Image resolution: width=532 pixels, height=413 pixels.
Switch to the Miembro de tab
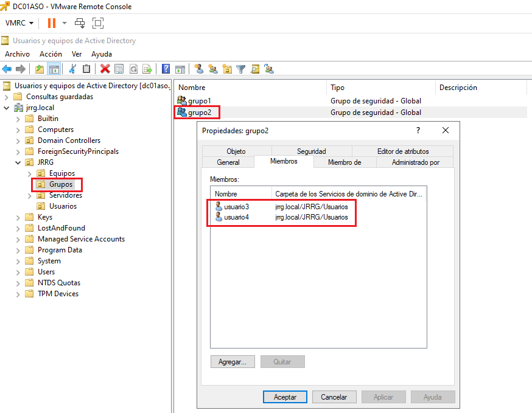[345, 162]
